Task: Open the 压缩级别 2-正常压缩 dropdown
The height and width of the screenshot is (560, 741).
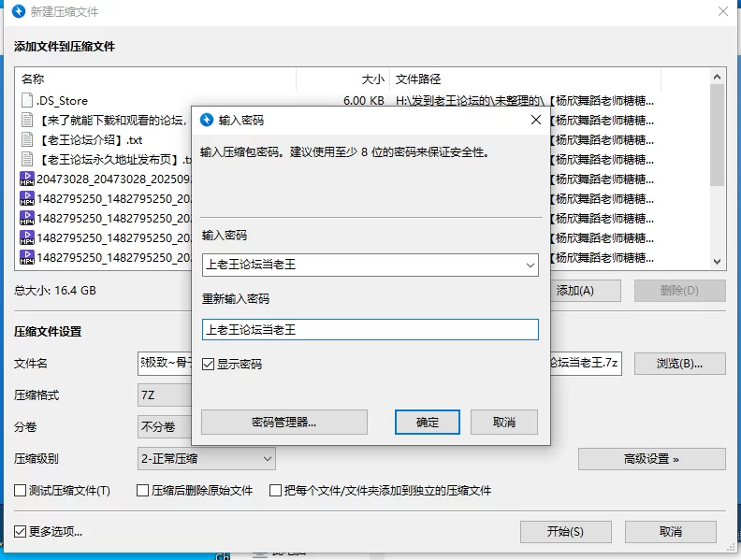Action: [207, 458]
